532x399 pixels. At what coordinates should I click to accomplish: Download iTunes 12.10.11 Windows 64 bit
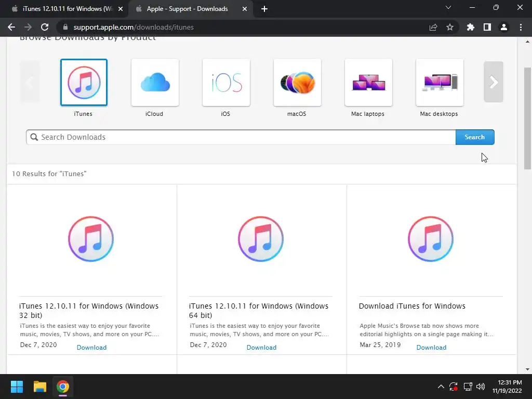tap(262, 348)
